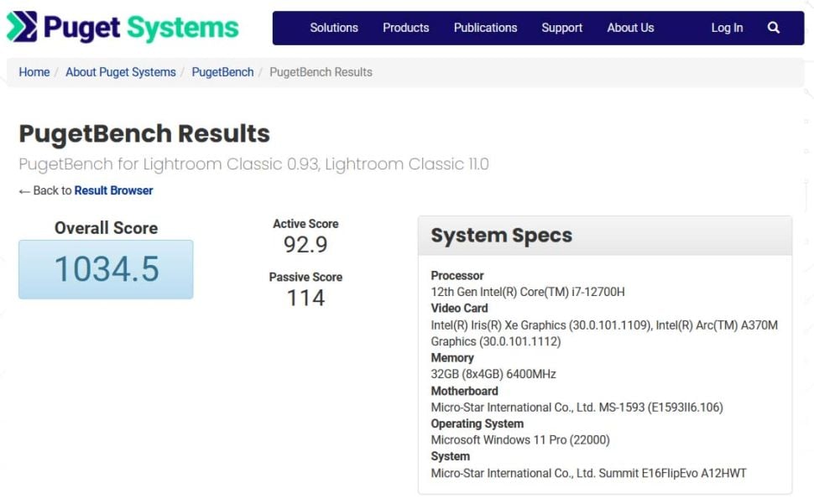The image size is (814, 504).
Task: Click the PugetBench Results page heading
Action: pos(144,133)
